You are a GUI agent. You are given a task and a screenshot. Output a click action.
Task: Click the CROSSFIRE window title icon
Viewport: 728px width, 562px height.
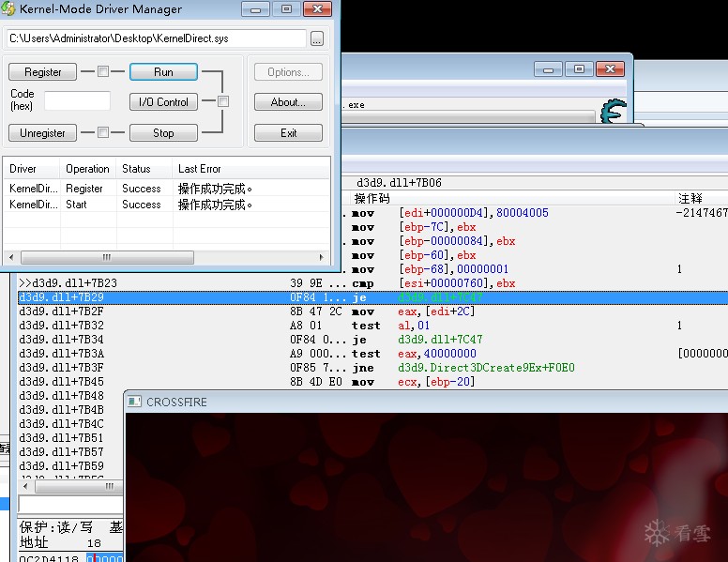click(x=135, y=402)
